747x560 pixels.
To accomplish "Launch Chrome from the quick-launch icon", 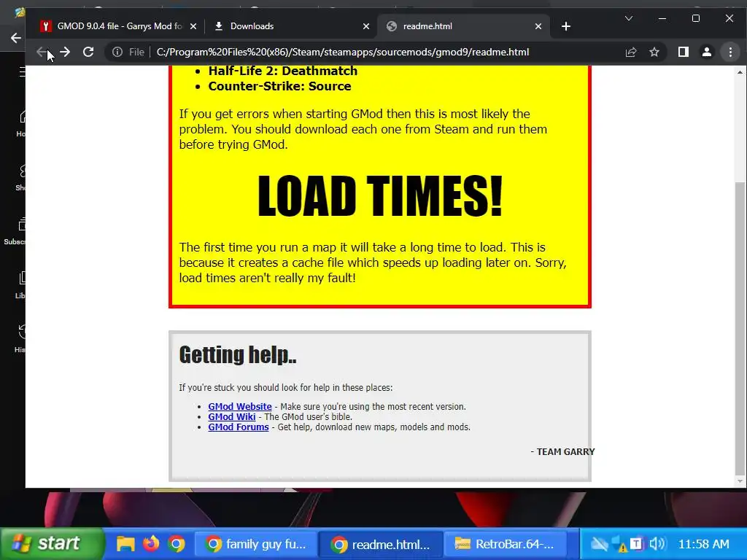I will pos(177,544).
